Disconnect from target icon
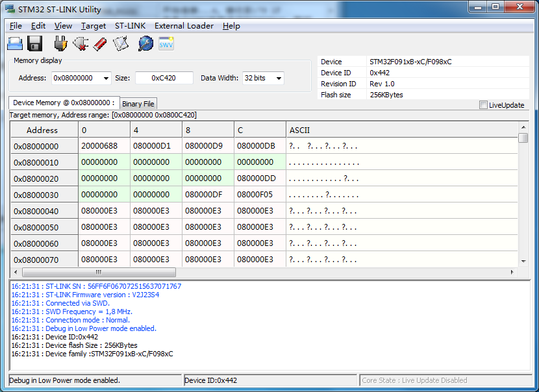 click(x=81, y=44)
